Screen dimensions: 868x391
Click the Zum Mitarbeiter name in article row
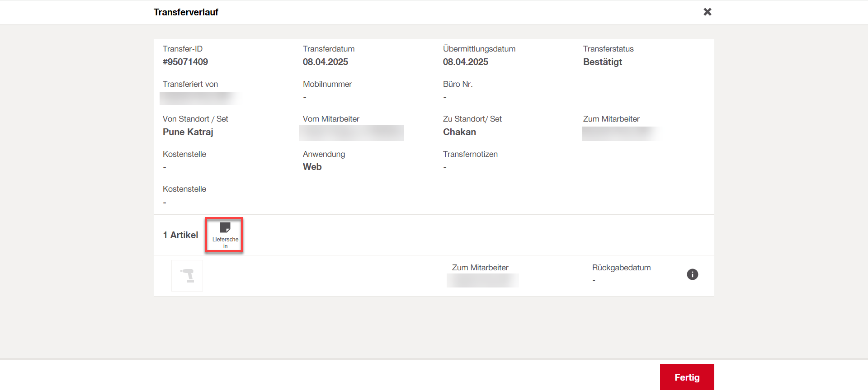(482, 281)
